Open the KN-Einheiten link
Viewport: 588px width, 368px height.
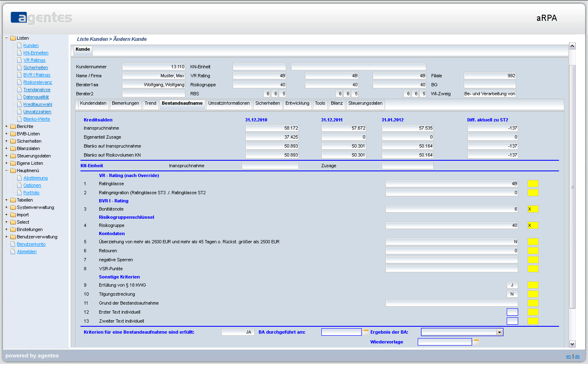point(36,53)
